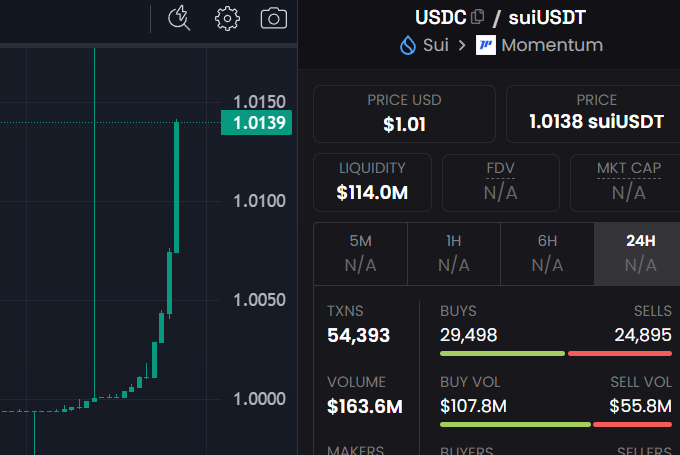Click the buys versus sells ratio bar
The image size is (680, 455).
[556, 354]
